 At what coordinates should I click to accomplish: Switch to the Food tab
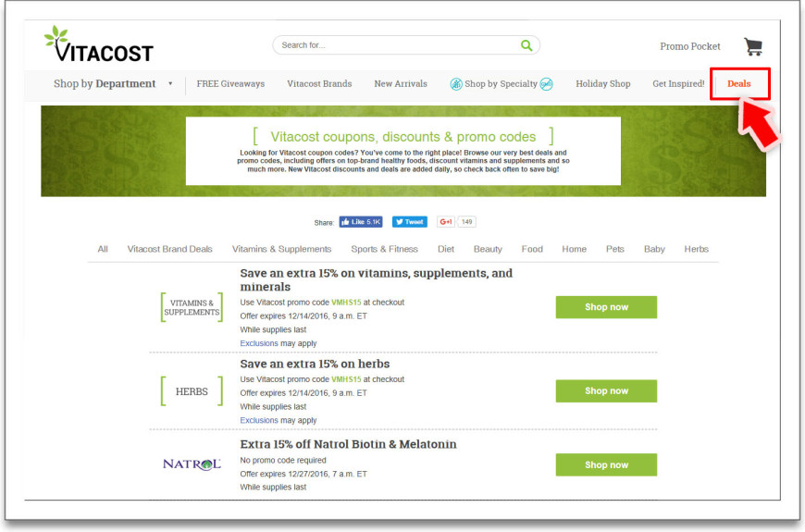click(x=532, y=249)
